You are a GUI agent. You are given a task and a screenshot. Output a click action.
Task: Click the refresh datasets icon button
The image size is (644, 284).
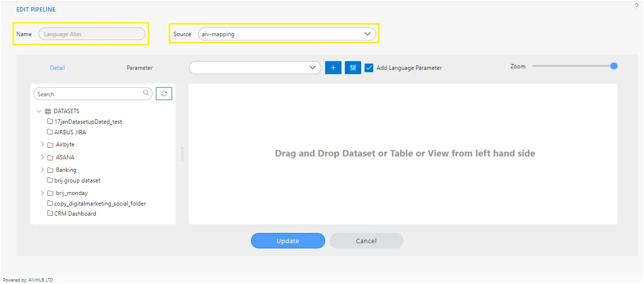pos(164,94)
